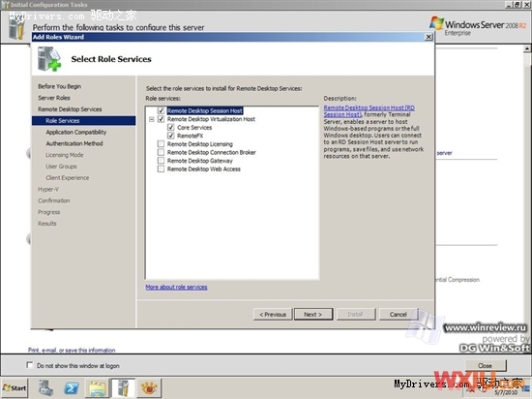Open Server Roles step in sidebar
The image size is (532, 399).
tap(54, 98)
